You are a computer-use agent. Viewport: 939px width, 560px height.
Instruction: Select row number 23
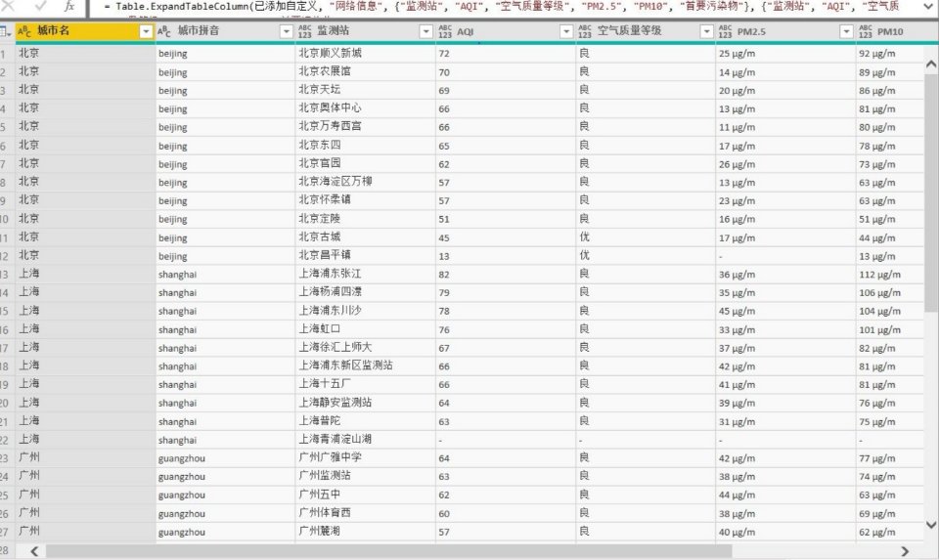tap(4, 458)
